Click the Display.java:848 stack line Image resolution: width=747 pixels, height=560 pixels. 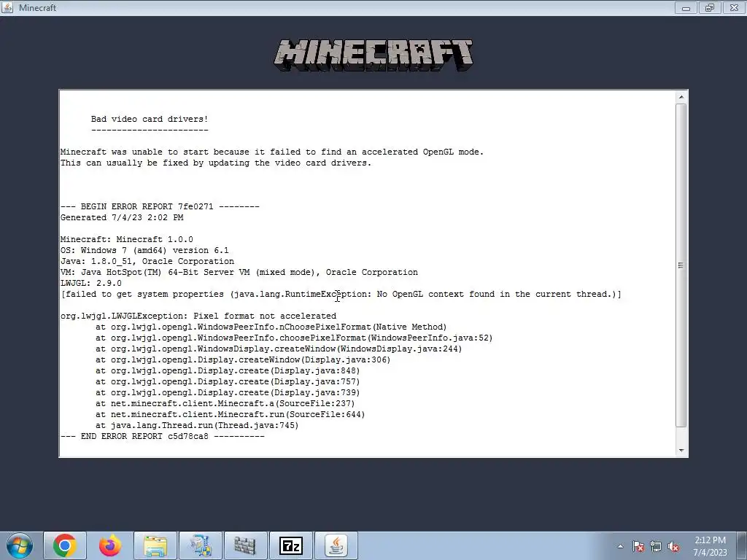point(228,371)
